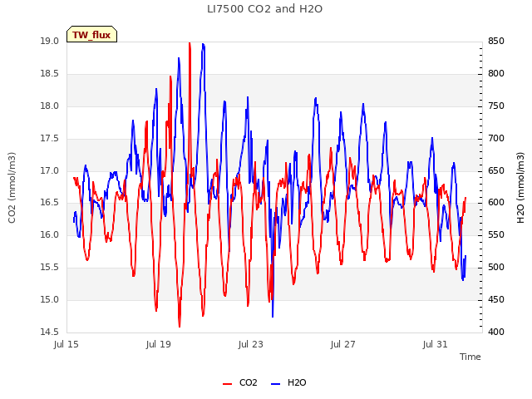This screenshot has width=532, height=399.
Task: Click the Jul 23 tick label
Action: pos(251,345)
